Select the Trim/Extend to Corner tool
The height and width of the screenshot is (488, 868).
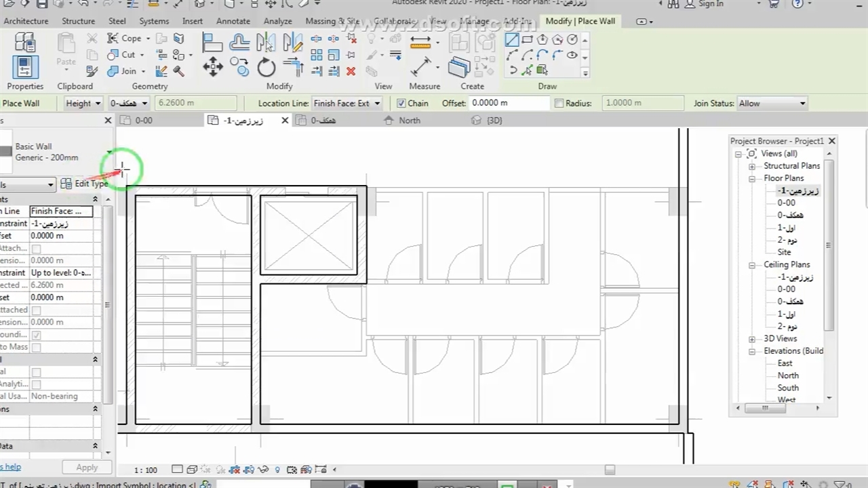(293, 66)
